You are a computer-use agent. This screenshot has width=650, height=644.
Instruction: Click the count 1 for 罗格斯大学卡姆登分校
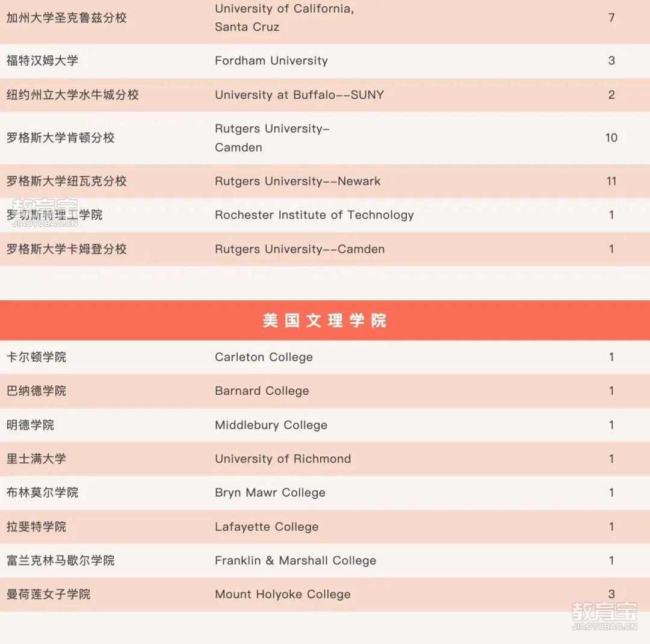tap(611, 249)
